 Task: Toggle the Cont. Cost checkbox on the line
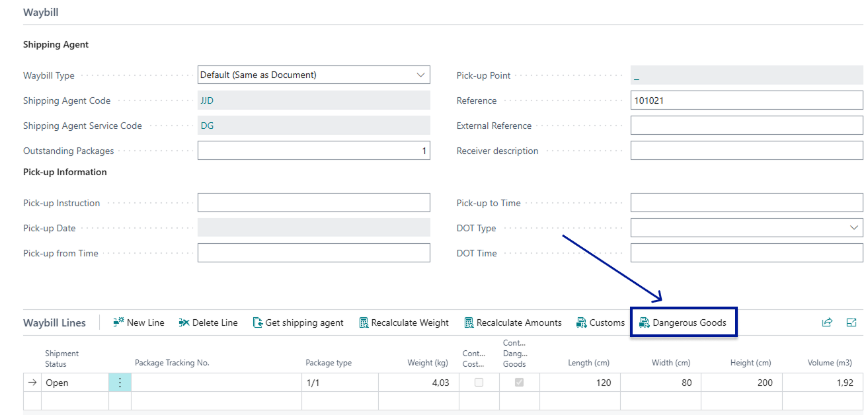pyautogui.click(x=479, y=383)
